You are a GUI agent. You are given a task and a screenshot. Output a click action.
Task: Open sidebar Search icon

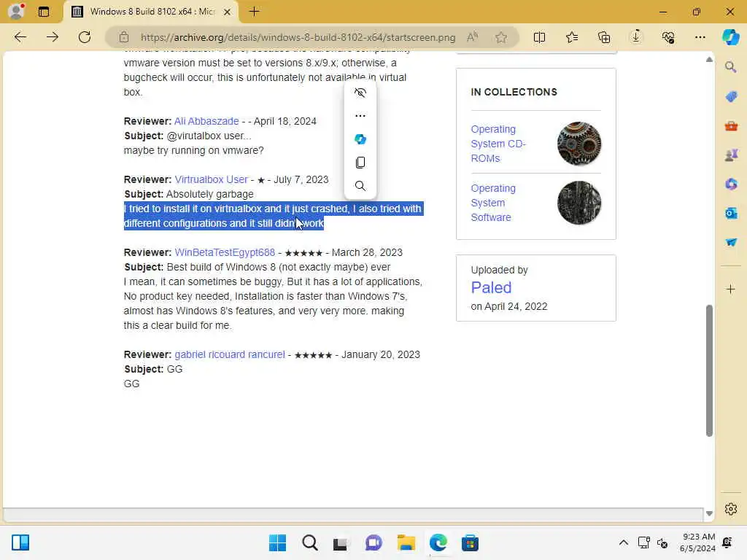coord(731,67)
